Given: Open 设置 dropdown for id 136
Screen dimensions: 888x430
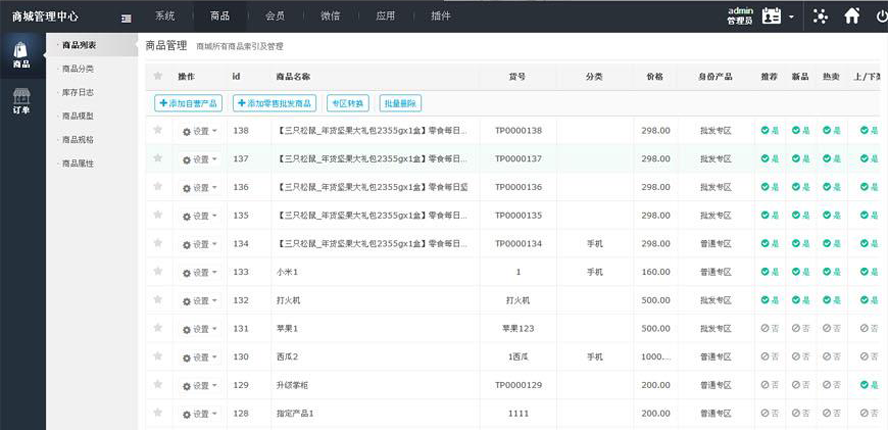Looking at the screenshot, I should pyautogui.click(x=200, y=188).
